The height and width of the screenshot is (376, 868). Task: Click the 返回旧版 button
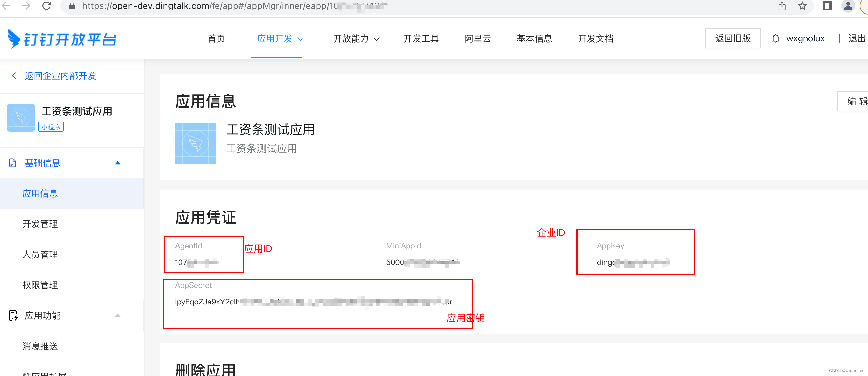(733, 38)
